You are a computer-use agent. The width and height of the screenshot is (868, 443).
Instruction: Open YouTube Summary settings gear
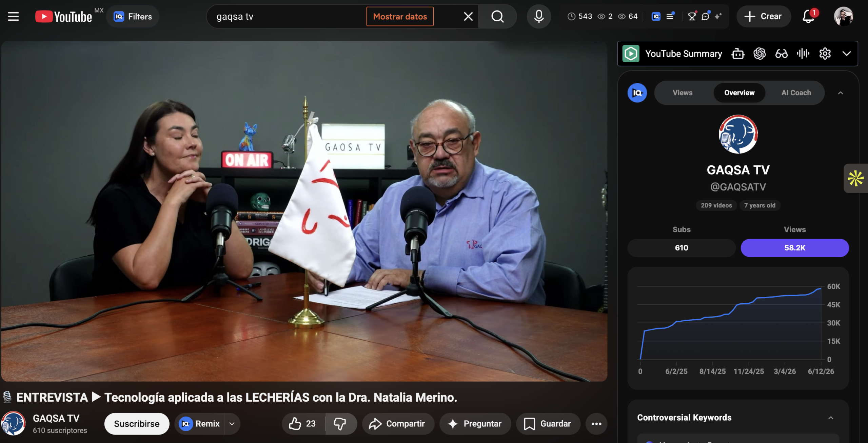point(825,54)
